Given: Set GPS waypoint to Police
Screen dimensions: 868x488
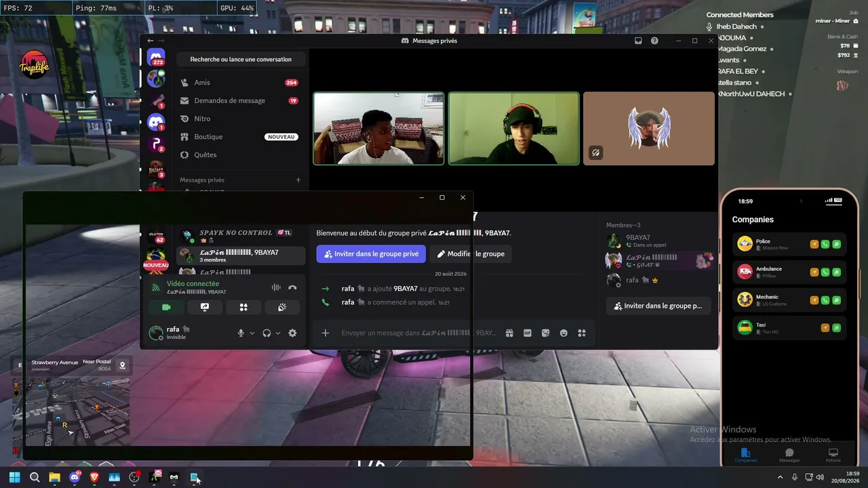Looking at the screenshot, I should tap(814, 244).
